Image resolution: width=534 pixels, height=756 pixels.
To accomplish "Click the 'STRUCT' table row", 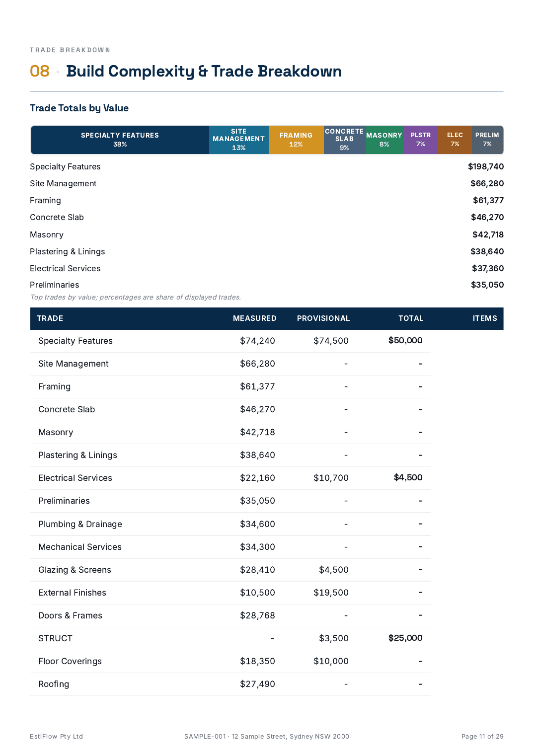I will 230,639.
